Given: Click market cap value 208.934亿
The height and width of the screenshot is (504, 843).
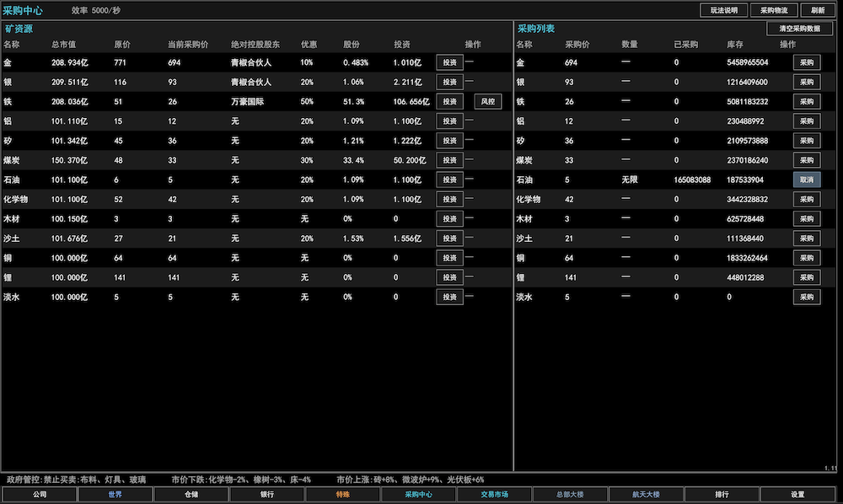Looking at the screenshot, I should [70, 62].
